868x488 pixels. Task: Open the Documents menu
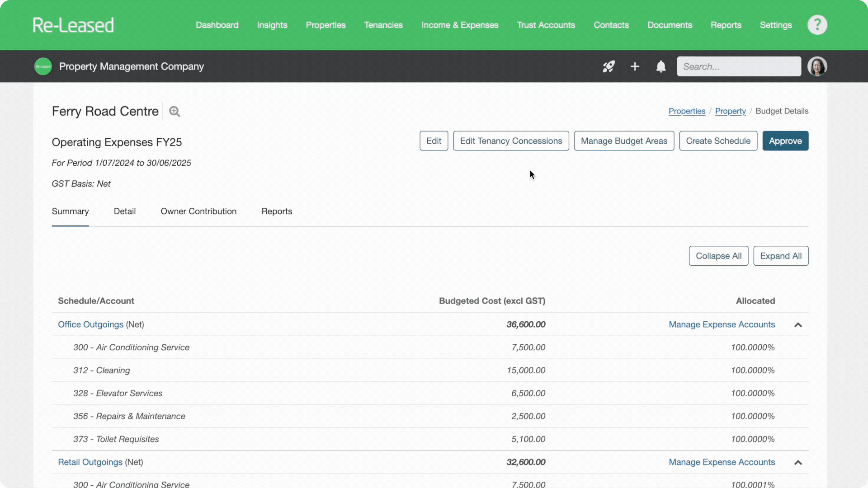[670, 25]
